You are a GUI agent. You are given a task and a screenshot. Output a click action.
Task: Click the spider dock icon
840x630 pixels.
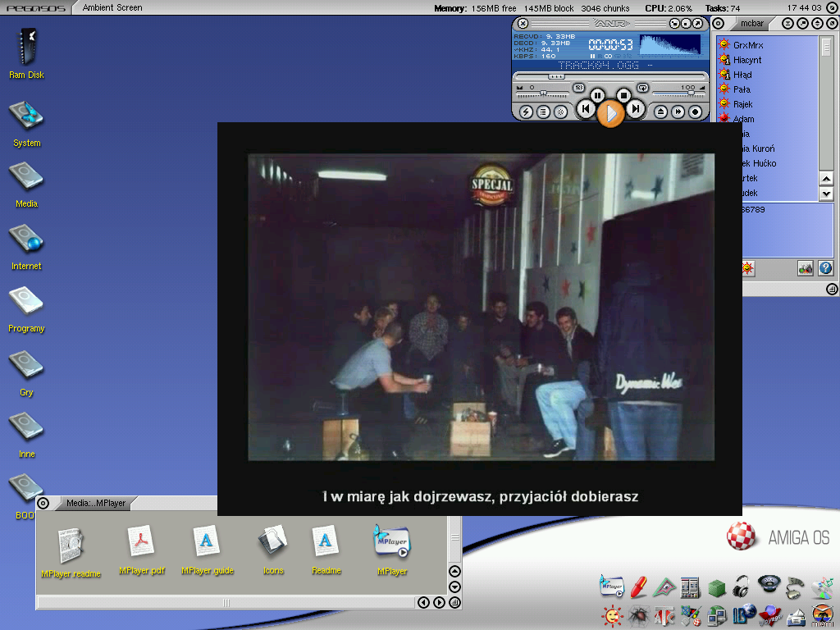tap(638, 617)
